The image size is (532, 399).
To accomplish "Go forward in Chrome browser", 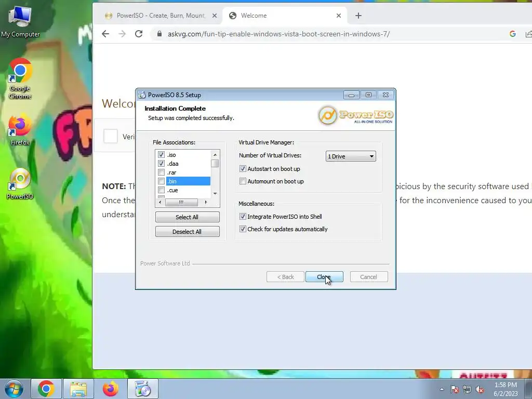I will [x=122, y=34].
